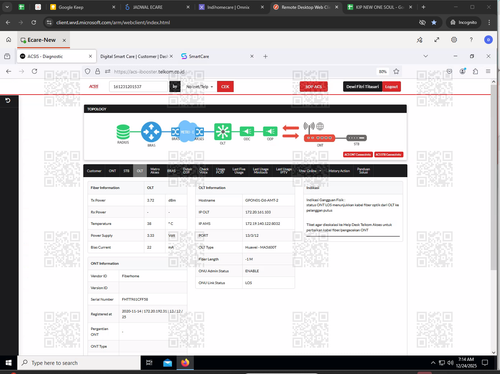Switch to SmartCare Firefox tab

pos(217,56)
